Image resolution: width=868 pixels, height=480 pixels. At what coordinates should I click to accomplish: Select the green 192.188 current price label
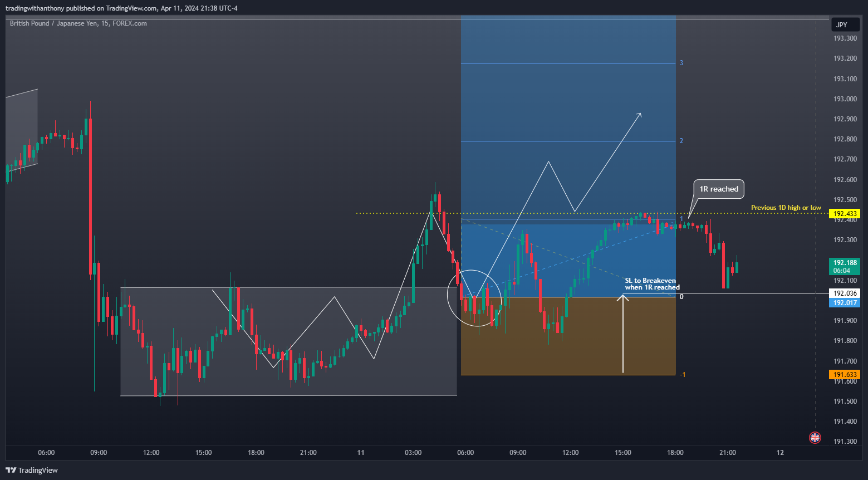tap(845, 263)
